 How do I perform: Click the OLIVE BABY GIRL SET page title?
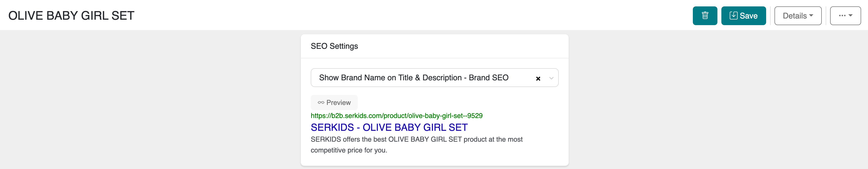71,16
